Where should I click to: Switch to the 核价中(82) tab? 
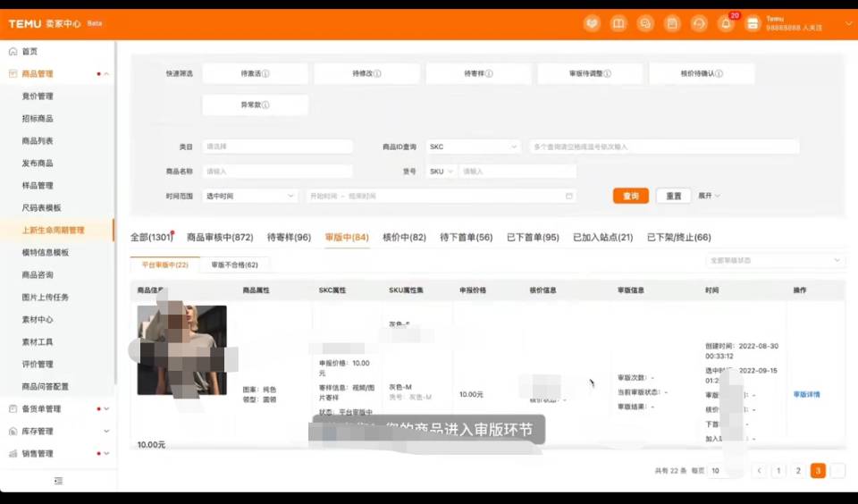click(404, 238)
